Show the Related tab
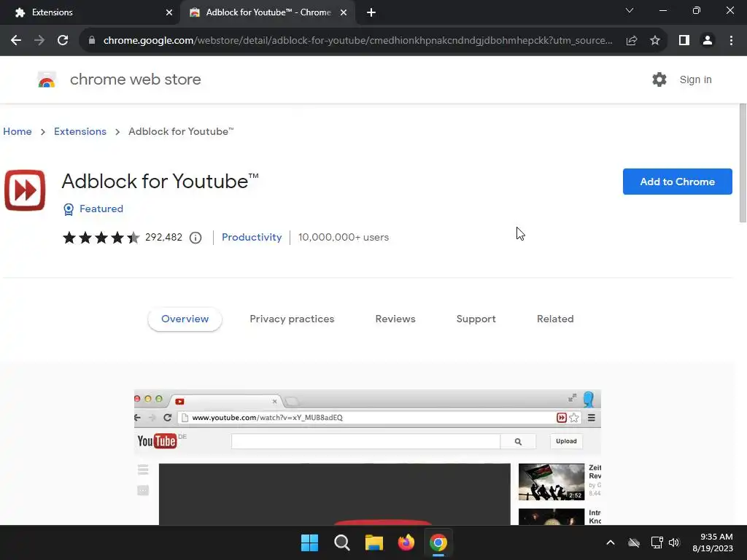 [x=555, y=319]
